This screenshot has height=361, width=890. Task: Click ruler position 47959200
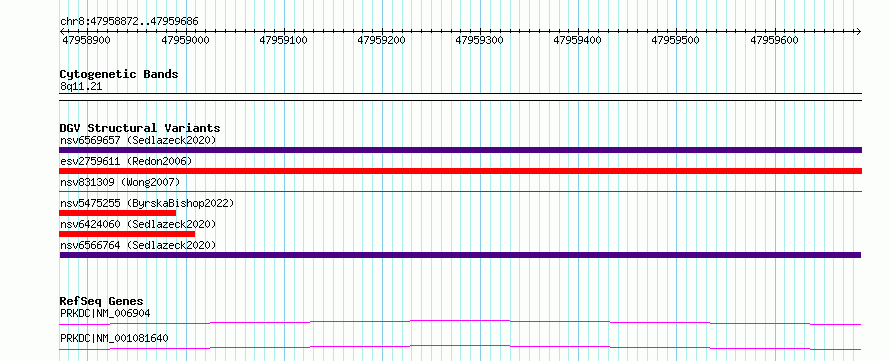pyautogui.click(x=381, y=40)
